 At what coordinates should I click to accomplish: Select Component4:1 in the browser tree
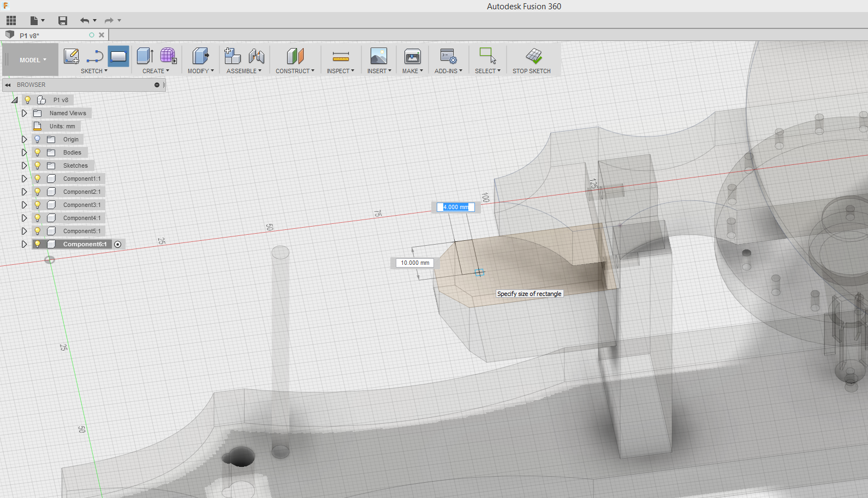click(x=82, y=218)
